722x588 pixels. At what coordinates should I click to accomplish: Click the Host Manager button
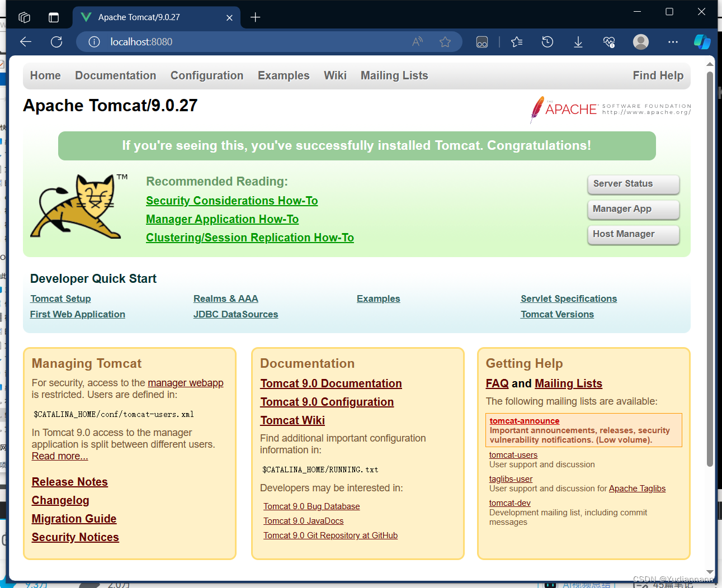point(634,234)
